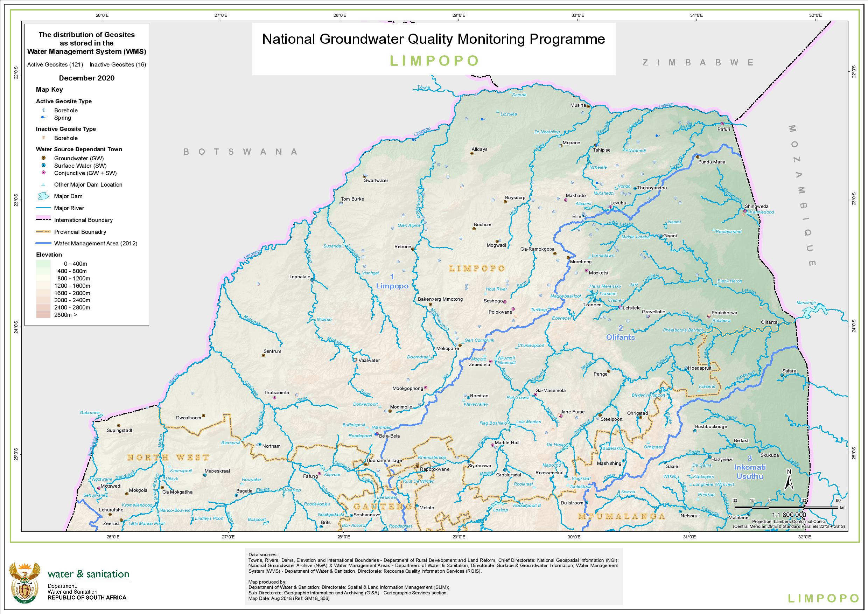Screen dimensions: 868x614
Task: Click the '2 Olifants' water management area label
Action: click(x=621, y=333)
